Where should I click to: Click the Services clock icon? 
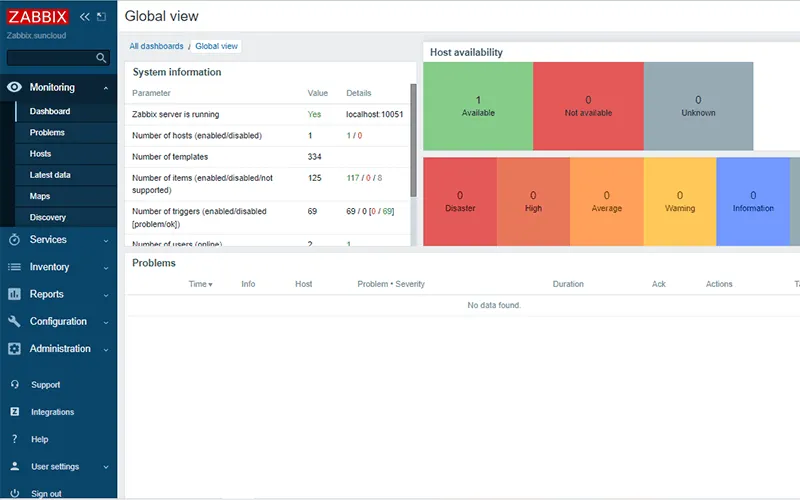click(x=14, y=239)
